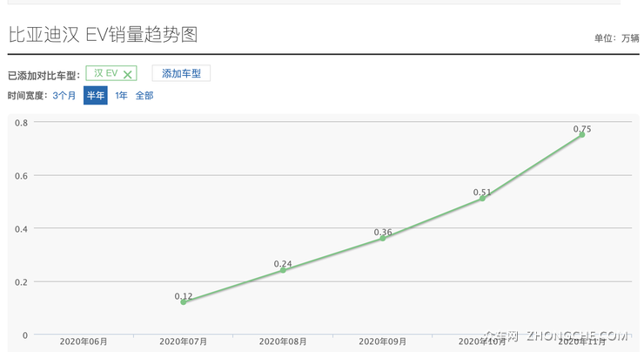Click the 单位：万辆 unit label
644x352 pixels.
[x=616, y=38]
